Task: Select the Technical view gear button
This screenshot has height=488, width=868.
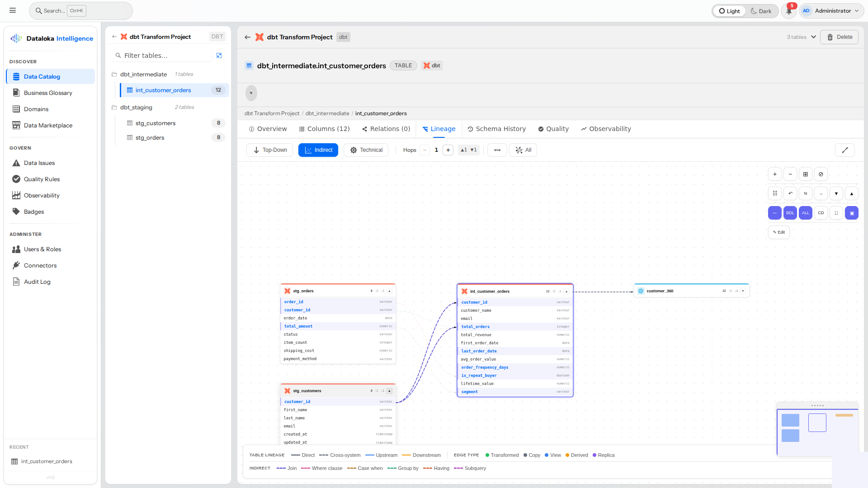Action: click(x=366, y=150)
